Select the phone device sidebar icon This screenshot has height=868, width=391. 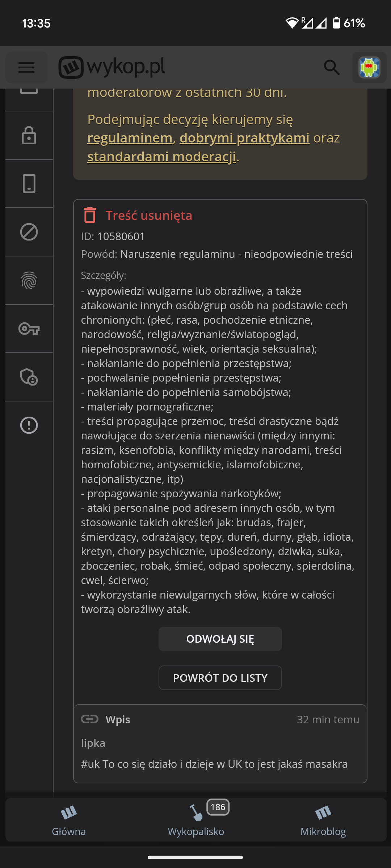[x=29, y=183]
